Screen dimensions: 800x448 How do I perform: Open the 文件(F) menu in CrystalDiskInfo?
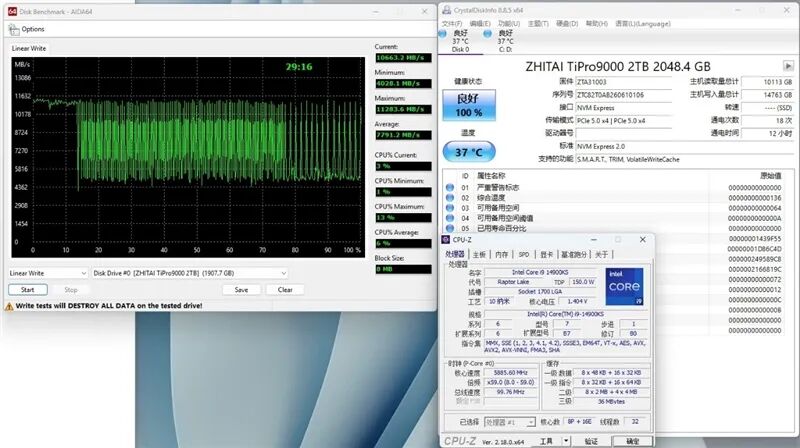click(452, 24)
